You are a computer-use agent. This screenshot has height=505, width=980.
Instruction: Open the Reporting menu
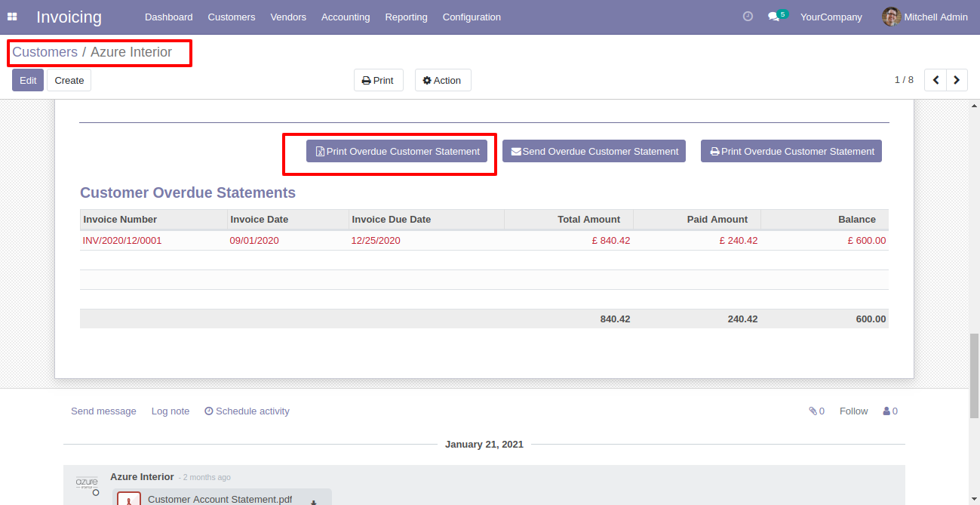pyautogui.click(x=406, y=17)
